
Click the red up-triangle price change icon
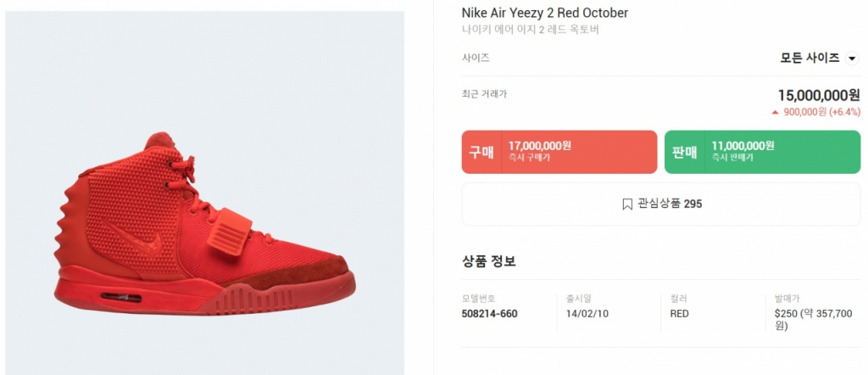[775, 112]
